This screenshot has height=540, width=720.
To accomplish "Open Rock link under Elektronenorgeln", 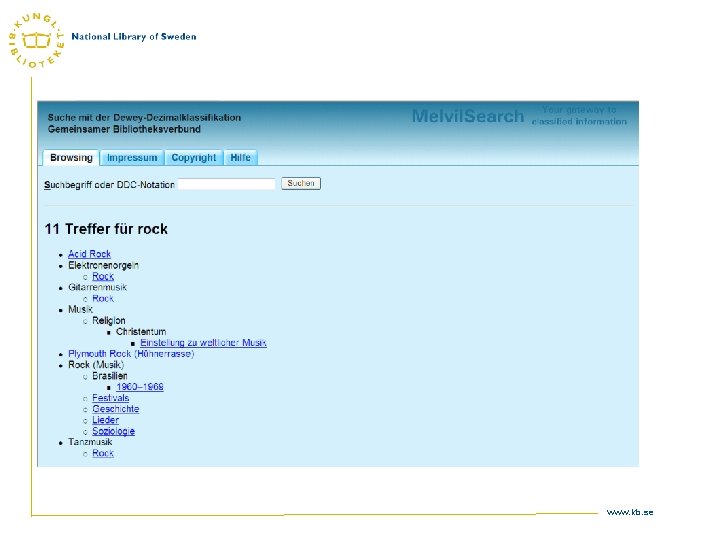I will 103,276.
